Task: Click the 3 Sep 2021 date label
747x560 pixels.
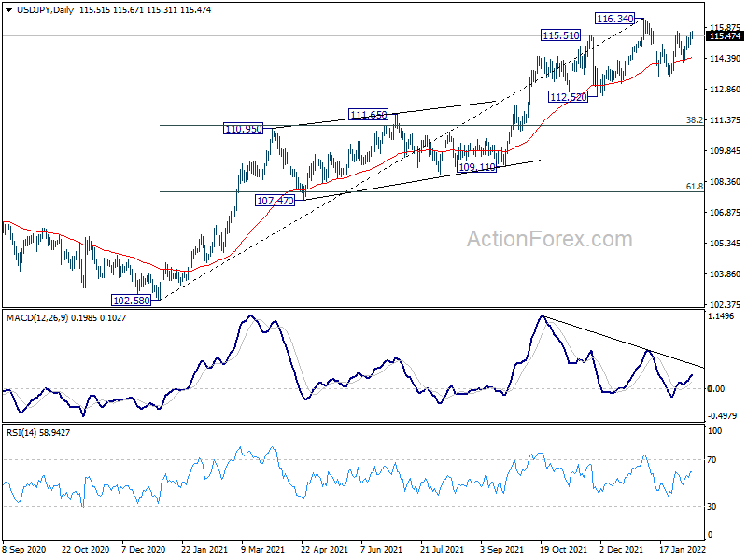Action: (x=501, y=550)
